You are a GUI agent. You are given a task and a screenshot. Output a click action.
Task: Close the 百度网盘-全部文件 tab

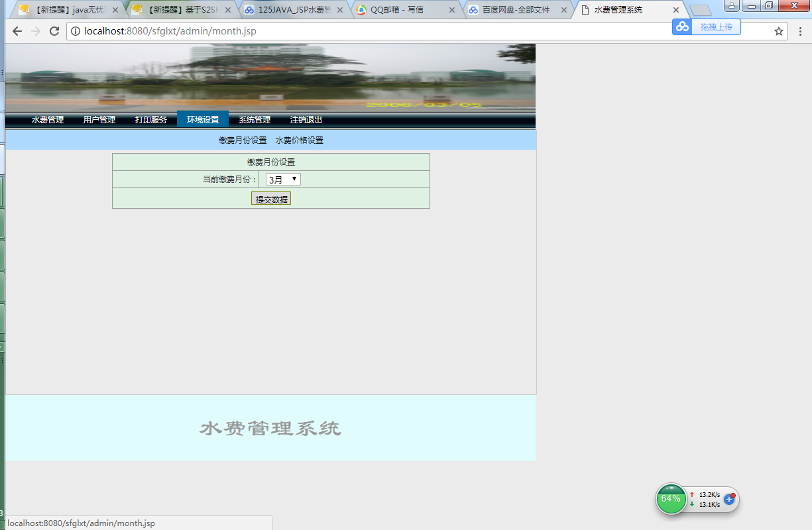pos(564,10)
